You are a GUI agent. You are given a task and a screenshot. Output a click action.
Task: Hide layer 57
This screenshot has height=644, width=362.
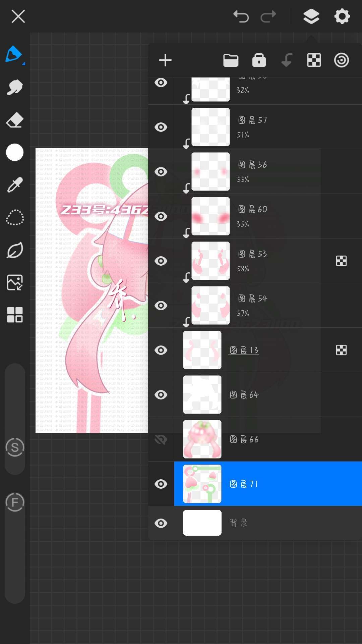point(161,127)
